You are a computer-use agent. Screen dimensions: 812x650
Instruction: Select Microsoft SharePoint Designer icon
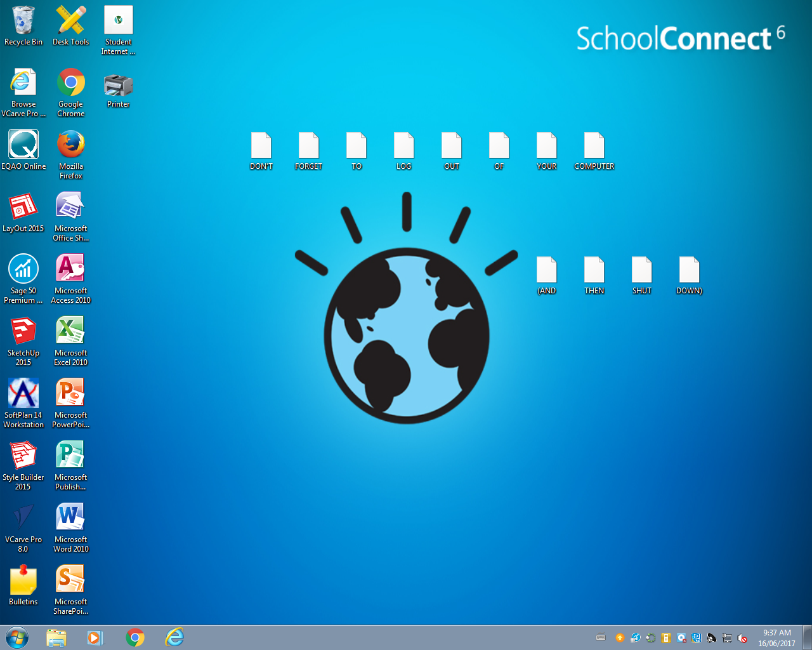(x=71, y=590)
